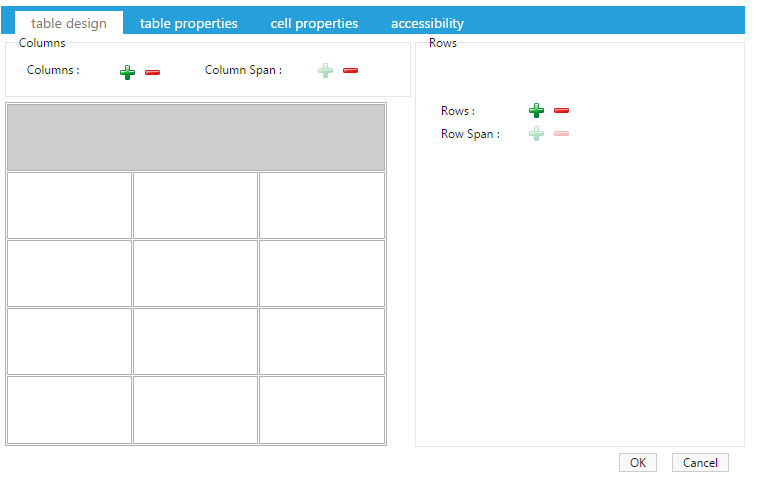
Task: Confirm with the OK button
Action: (x=638, y=463)
